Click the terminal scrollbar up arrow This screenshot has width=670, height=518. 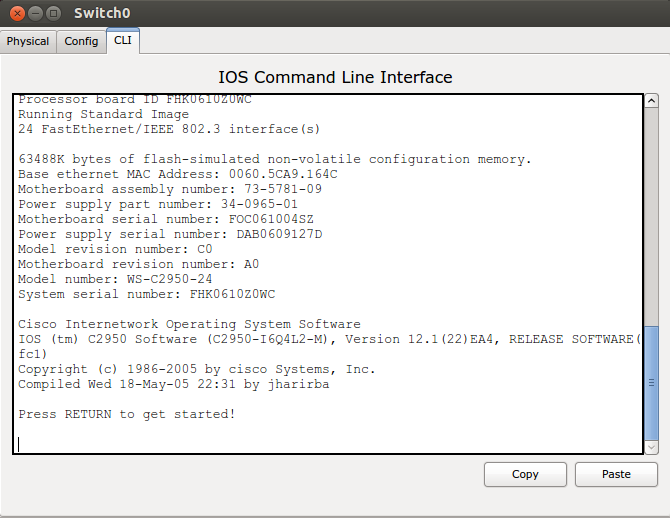click(651, 102)
